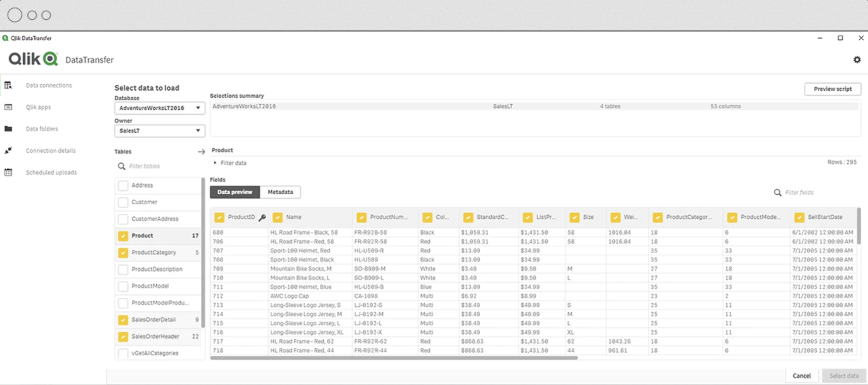Screen dimensions: 868x385
Task: Check the ProductModelProdu... table checkbox
Action: point(123,303)
